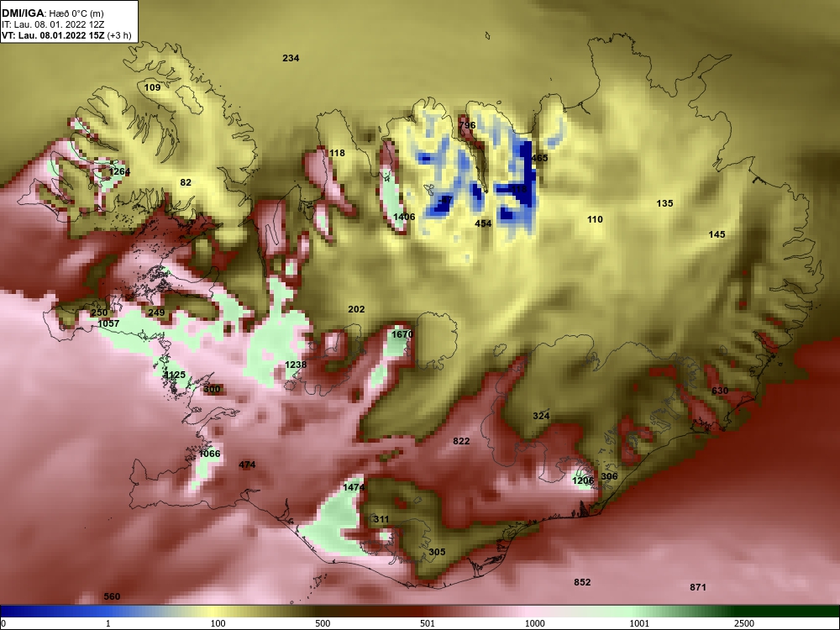Click the legend label 2500

pyautogui.click(x=744, y=623)
